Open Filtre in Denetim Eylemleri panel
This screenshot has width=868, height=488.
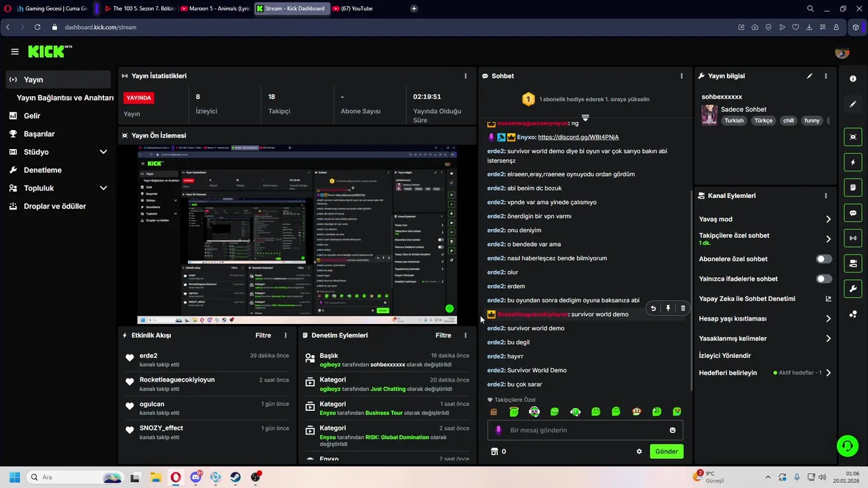pos(443,335)
